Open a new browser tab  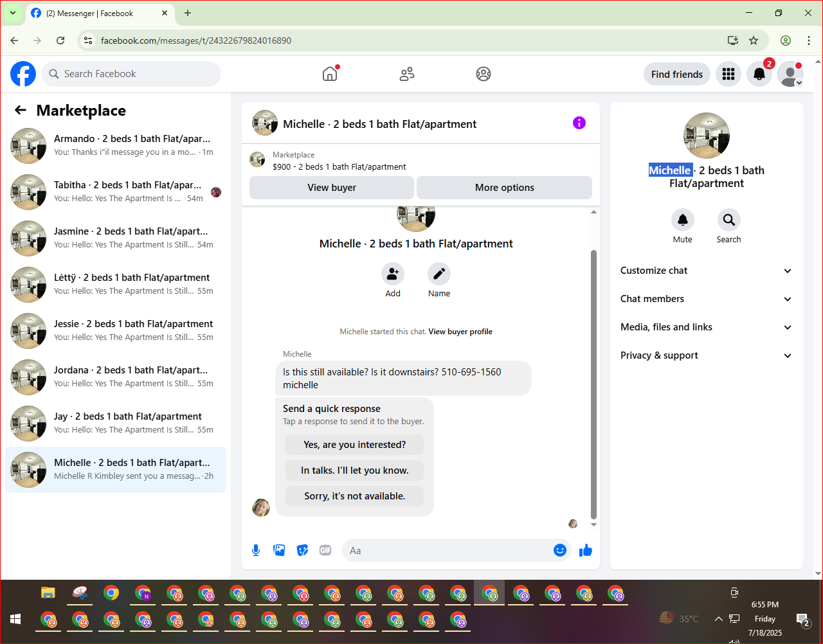(x=188, y=13)
